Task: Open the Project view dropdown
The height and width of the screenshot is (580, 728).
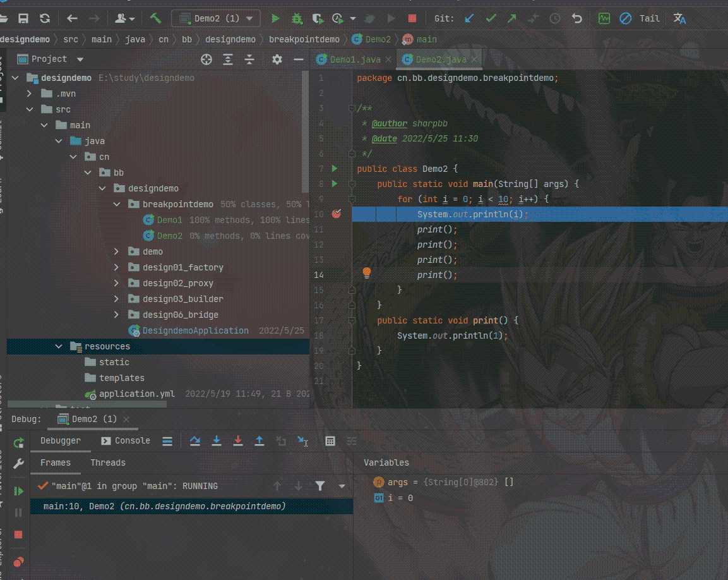Action: (80, 59)
